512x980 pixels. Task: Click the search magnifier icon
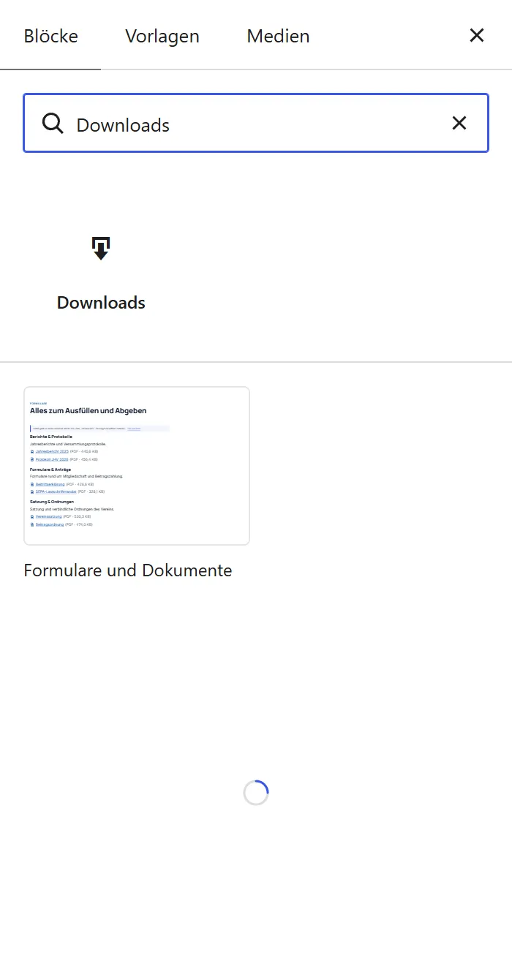[x=53, y=124]
